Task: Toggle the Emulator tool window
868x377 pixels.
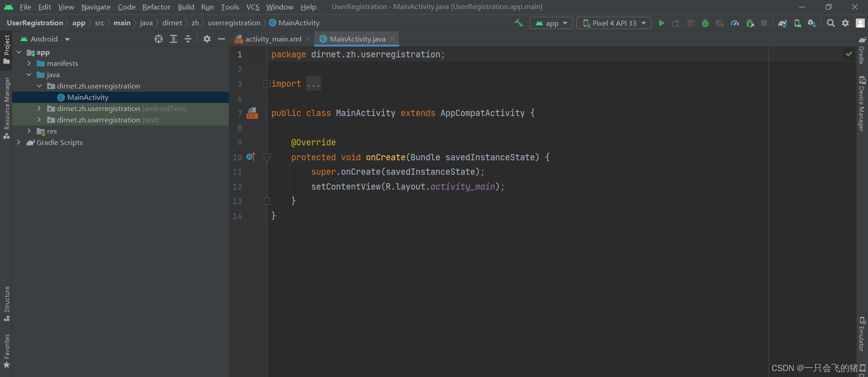Action: [862, 334]
